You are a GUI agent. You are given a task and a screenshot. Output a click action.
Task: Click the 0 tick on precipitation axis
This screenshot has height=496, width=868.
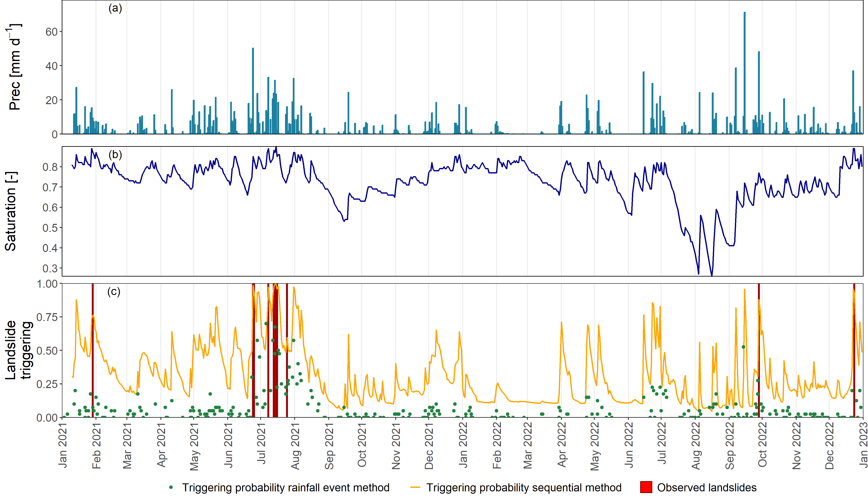pyautogui.click(x=55, y=135)
